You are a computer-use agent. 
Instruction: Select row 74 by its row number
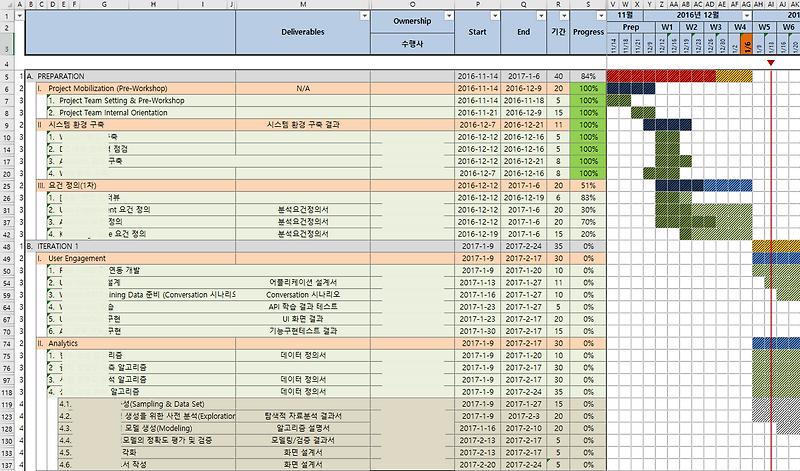point(7,343)
